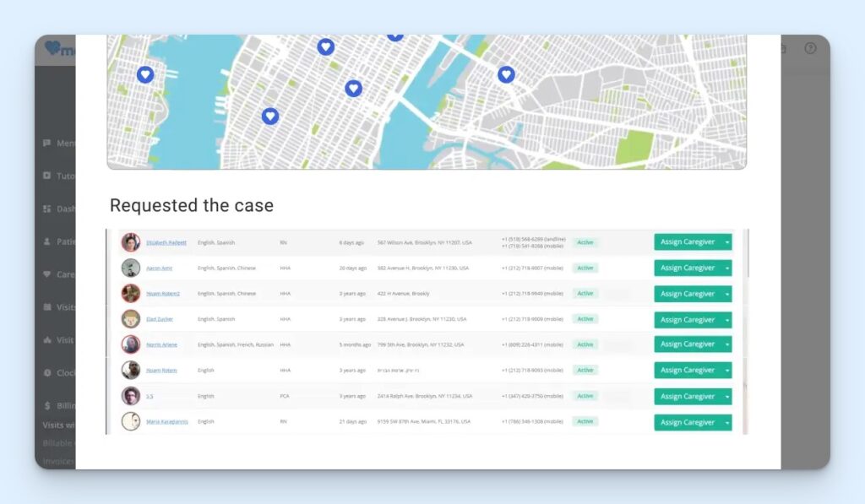Image resolution: width=865 pixels, height=504 pixels.
Task: Click the "20 days ago" cell
Action: click(352, 268)
